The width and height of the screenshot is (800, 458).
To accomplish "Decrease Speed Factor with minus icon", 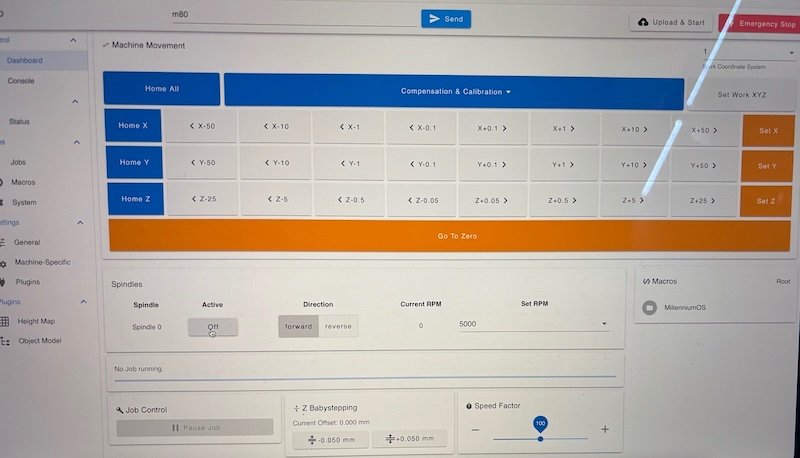I will click(475, 430).
